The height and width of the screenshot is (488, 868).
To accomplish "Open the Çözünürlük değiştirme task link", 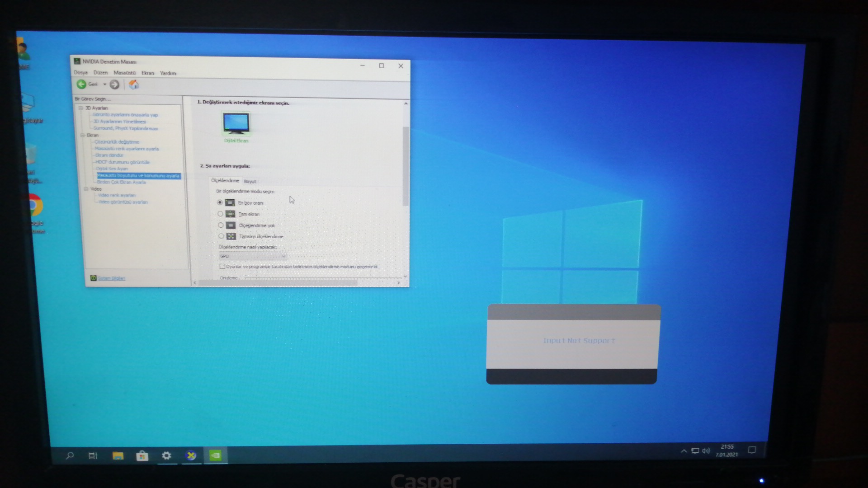I will pyautogui.click(x=117, y=142).
